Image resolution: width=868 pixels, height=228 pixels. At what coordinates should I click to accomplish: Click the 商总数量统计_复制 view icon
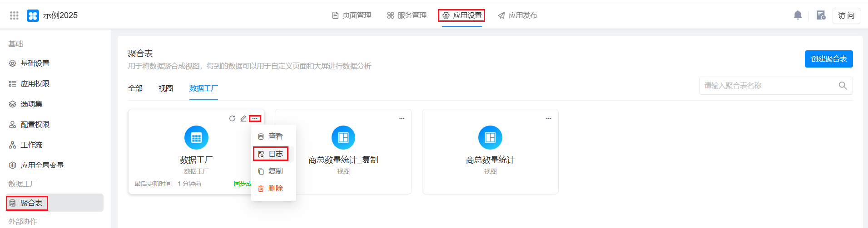pyautogui.click(x=343, y=137)
